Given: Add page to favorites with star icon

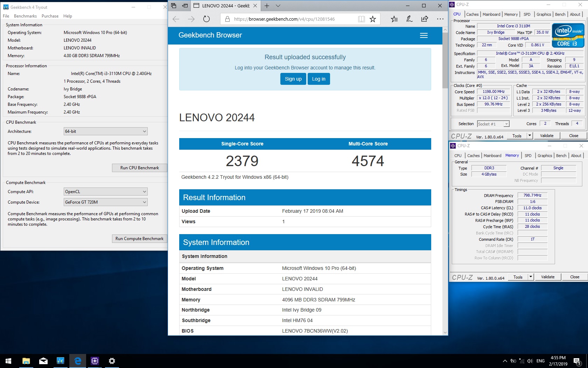Looking at the screenshot, I should 373,19.
